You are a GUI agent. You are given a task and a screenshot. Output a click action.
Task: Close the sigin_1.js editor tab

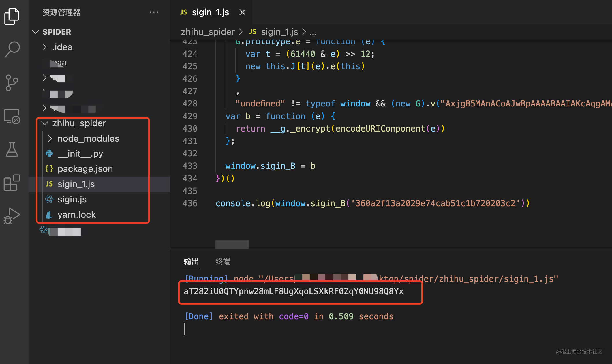[x=242, y=12]
